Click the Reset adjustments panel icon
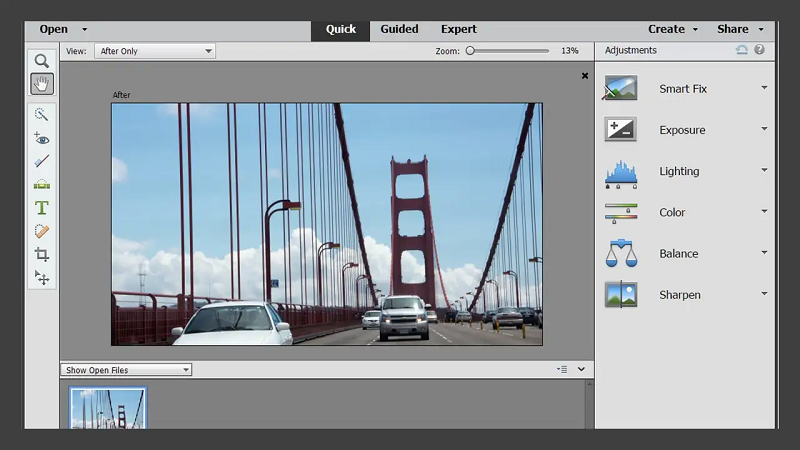 [x=741, y=50]
